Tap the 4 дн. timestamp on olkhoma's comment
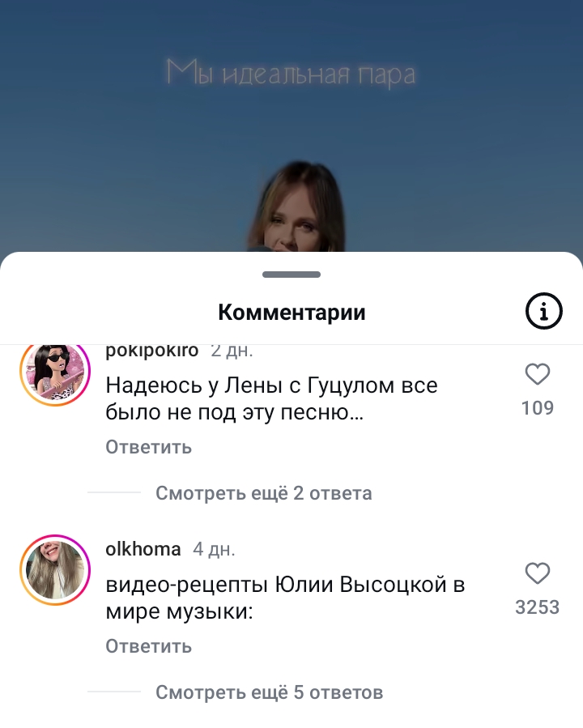This screenshot has height=728, width=583. click(214, 549)
